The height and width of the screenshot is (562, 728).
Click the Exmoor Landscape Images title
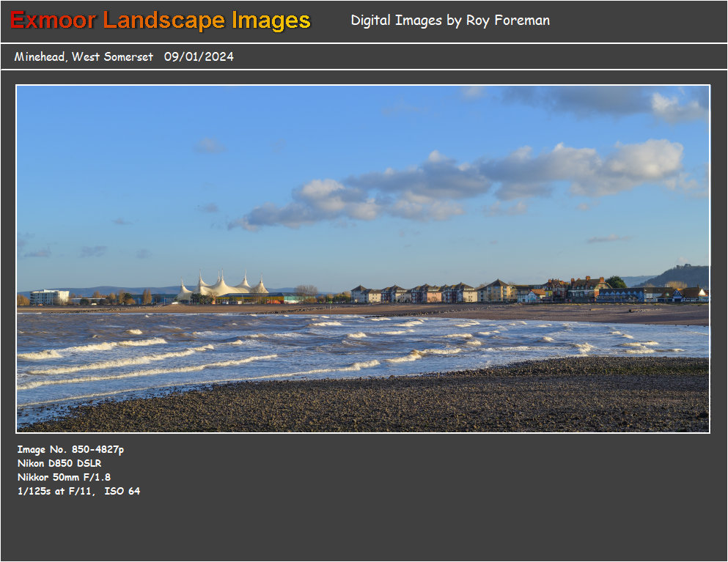point(161,21)
